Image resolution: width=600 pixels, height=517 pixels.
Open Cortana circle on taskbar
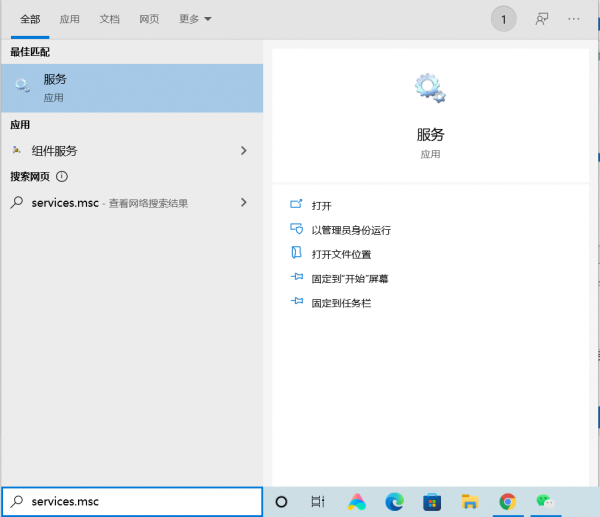pos(281,502)
